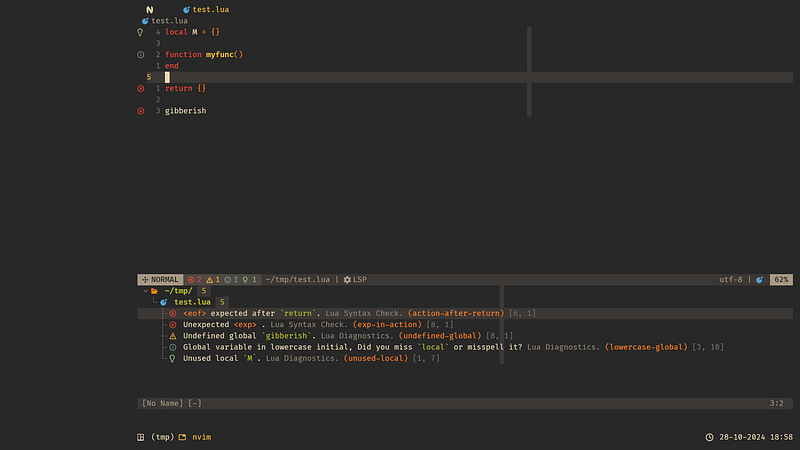
Task: Click the error icon on '<eof> expected' row
Action: click(173, 313)
